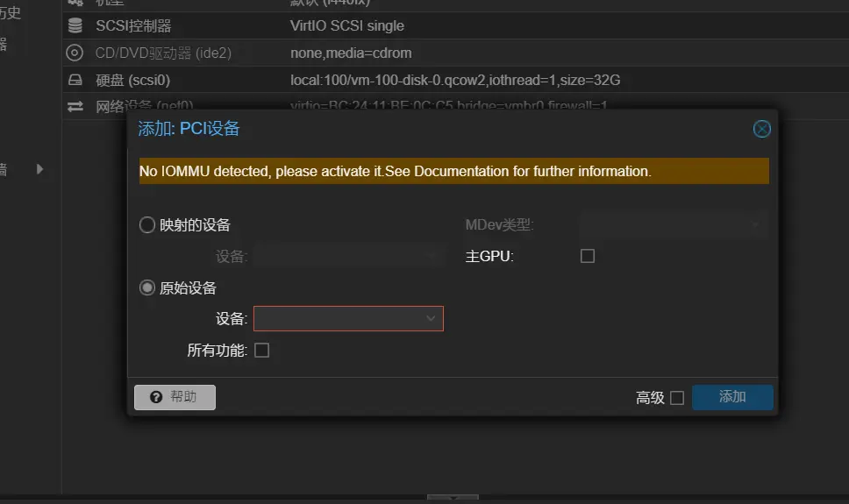Select the CD/DVD驱动器 (ide2) row label
The width and height of the screenshot is (849, 504).
pyautogui.click(x=163, y=53)
